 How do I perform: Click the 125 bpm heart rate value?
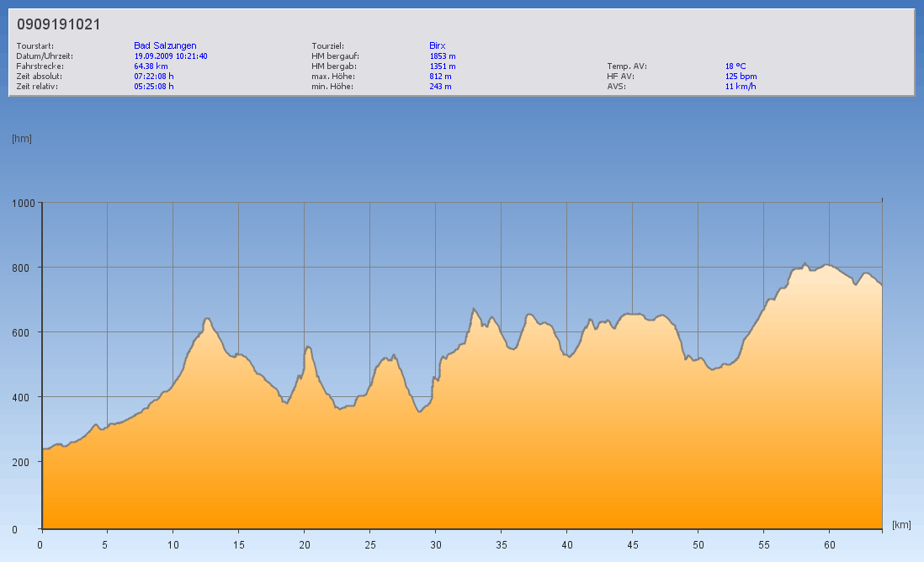[741, 76]
